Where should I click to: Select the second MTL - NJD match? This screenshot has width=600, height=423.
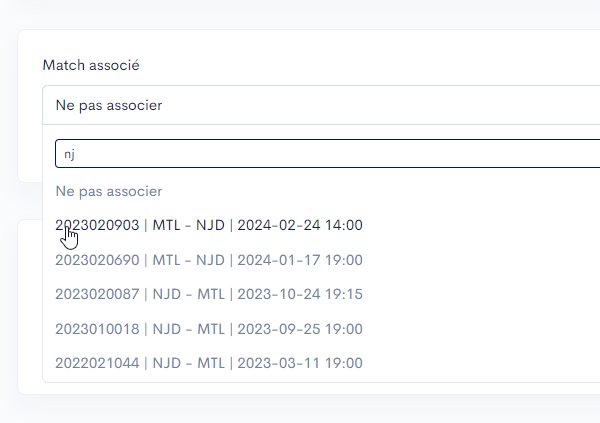(208, 260)
